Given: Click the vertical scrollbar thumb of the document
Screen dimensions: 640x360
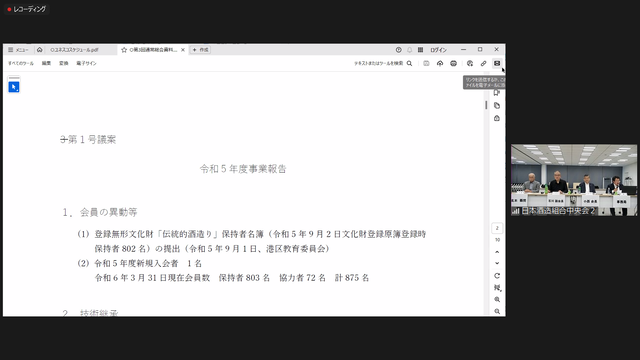Looking at the screenshot, I should click(486, 105).
